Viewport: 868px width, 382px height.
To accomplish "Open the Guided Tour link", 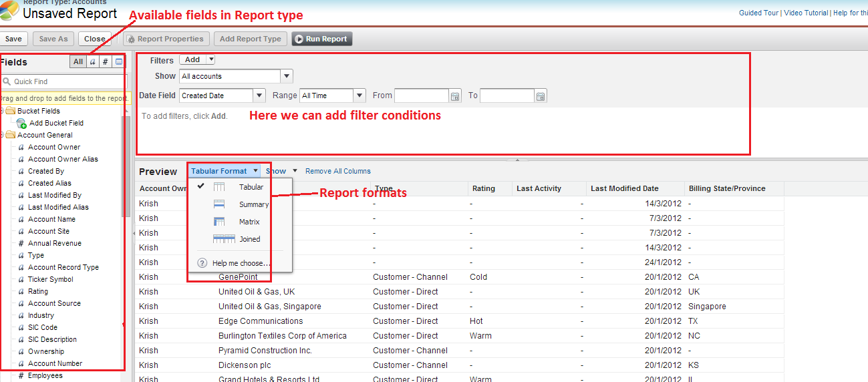I will pyautogui.click(x=759, y=13).
